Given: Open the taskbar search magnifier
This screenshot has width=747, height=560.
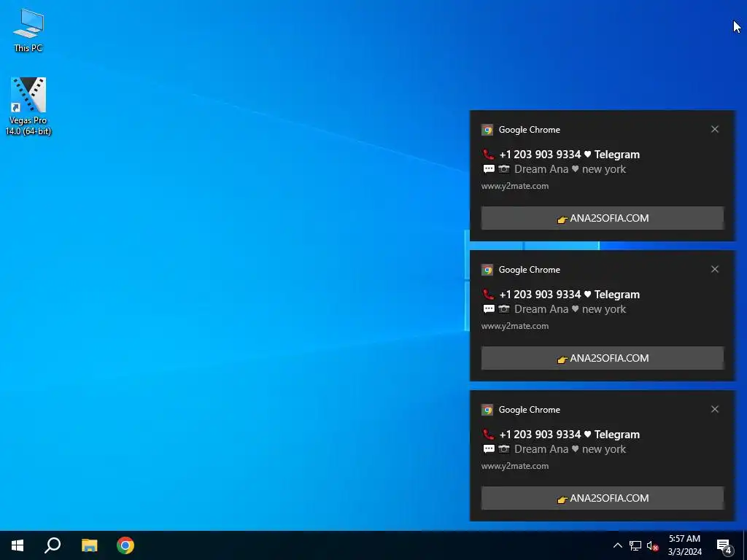Looking at the screenshot, I should click(53, 545).
